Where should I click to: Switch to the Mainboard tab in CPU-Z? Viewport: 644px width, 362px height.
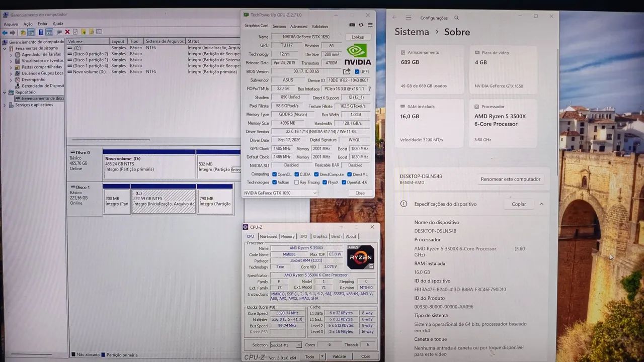point(268,236)
